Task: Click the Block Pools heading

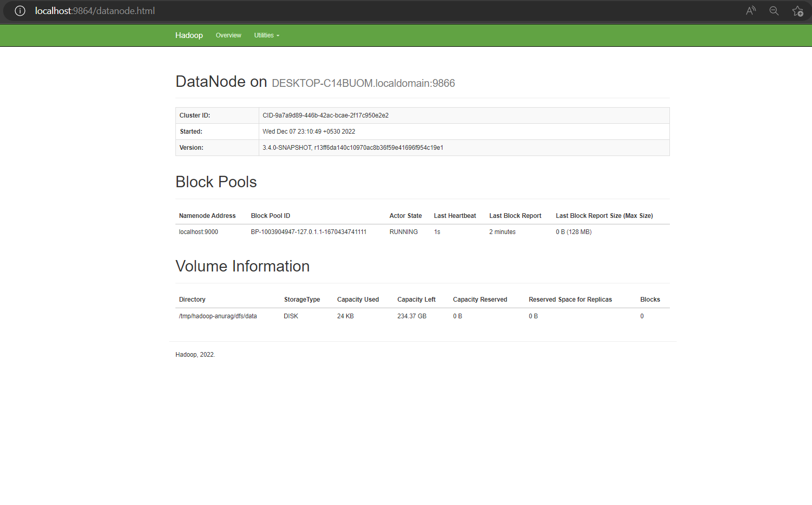Action: click(216, 182)
